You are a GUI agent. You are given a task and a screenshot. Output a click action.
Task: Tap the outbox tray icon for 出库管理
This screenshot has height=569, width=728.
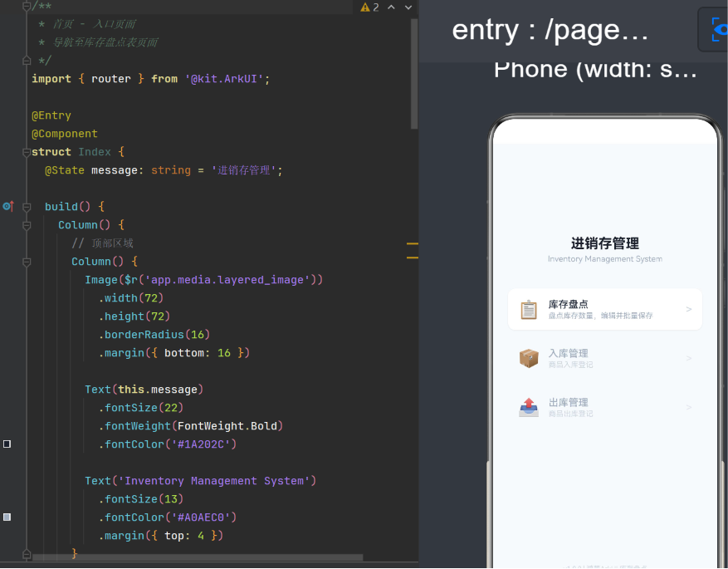click(x=528, y=407)
